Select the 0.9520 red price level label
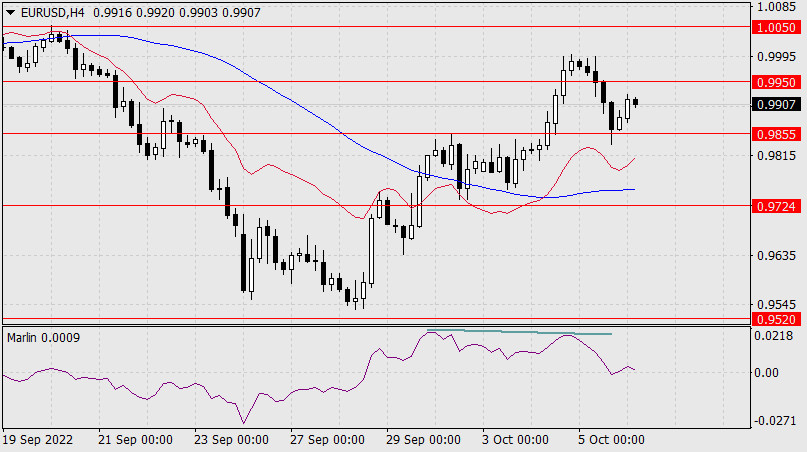The image size is (807, 452). tap(777, 319)
